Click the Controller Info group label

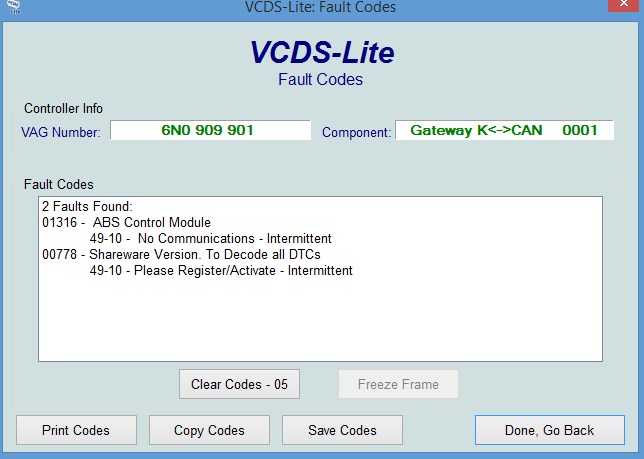[x=63, y=108]
